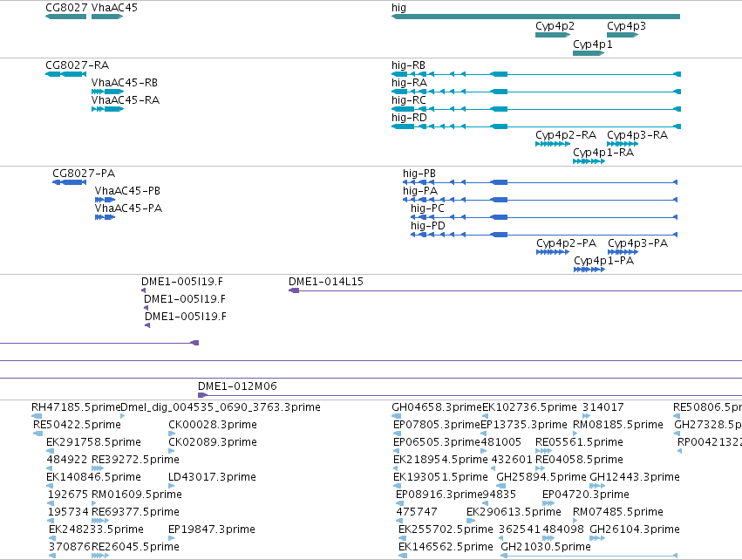Screen dimensions: 742x560
Task: Select protein VhaAC45-PB
Action: pyautogui.click(x=105, y=200)
